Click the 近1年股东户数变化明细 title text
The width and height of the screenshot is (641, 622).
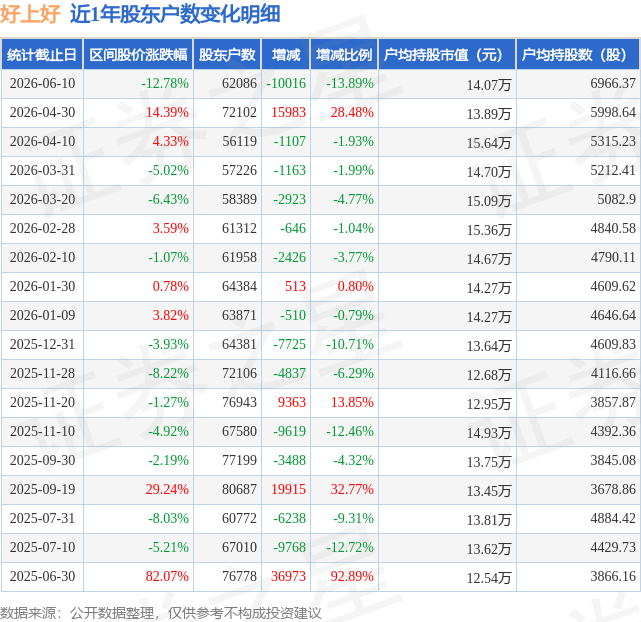pos(175,14)
